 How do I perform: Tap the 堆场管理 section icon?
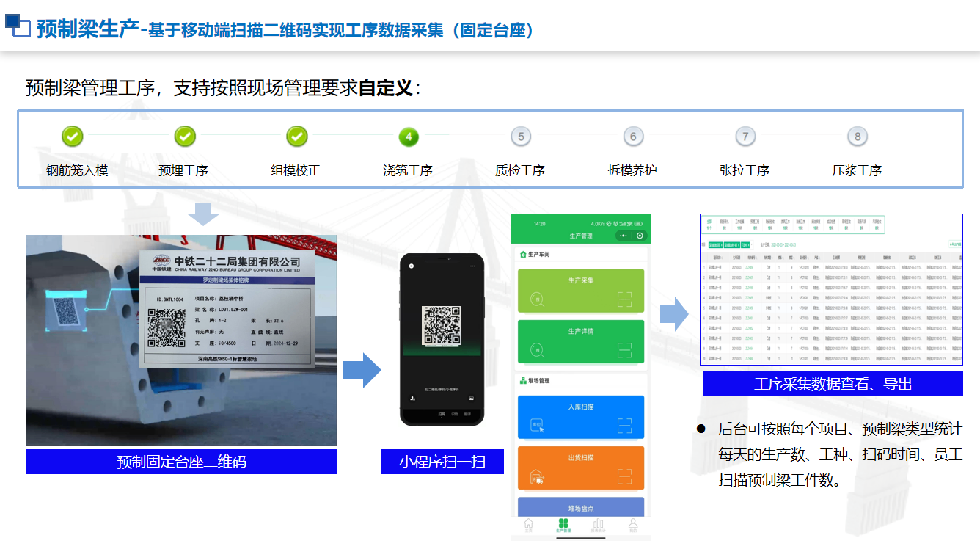(x=523, y=381)
